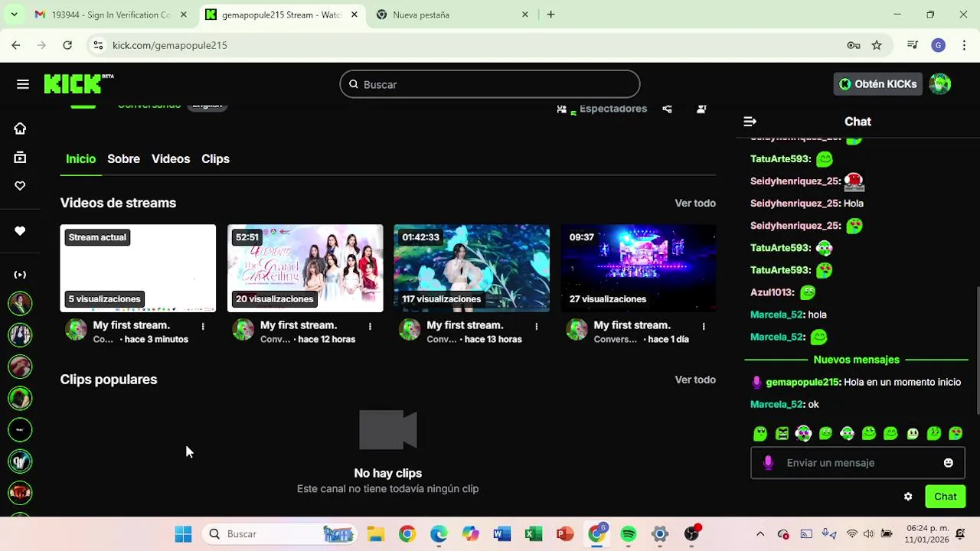Open gemapopule215 username in chat

pyautogui.click(x=802, y=382)
